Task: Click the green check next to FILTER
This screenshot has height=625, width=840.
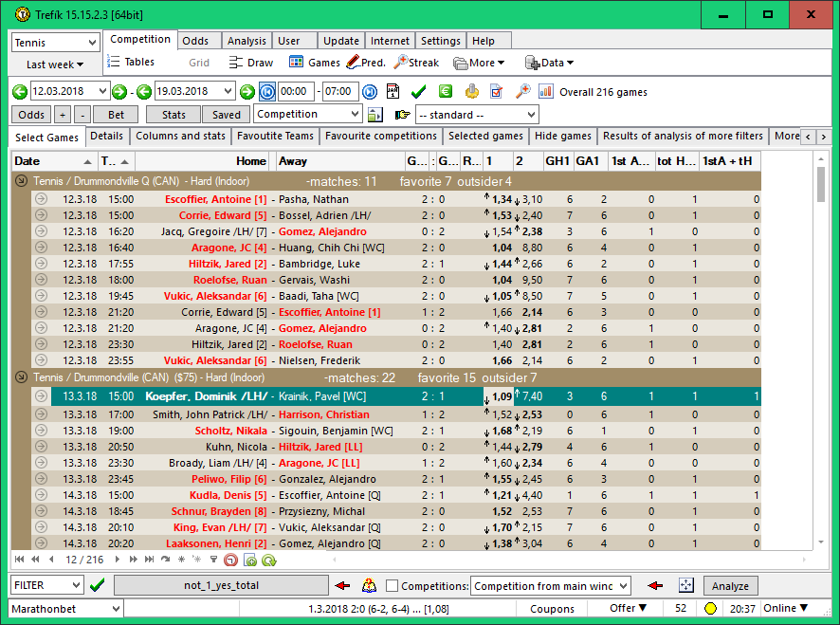Action: tap(97, 586)
